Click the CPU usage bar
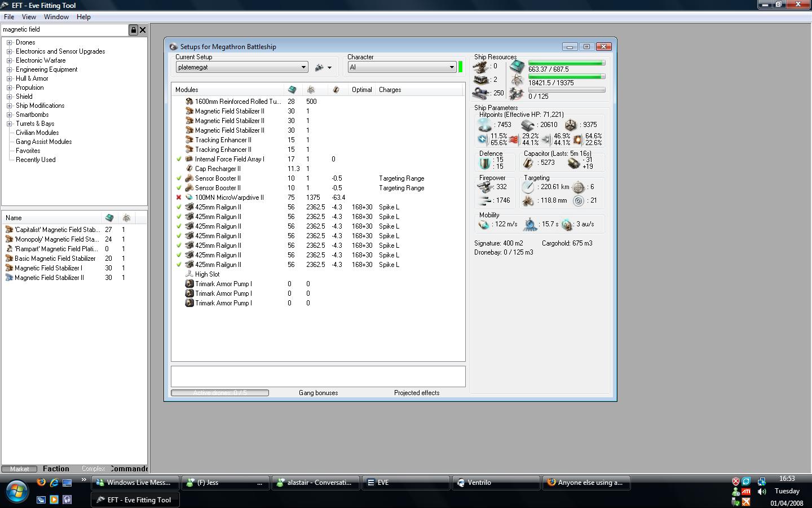Viewport: 812px width, 508px height. pyautogui.click(x=567, y=63)
